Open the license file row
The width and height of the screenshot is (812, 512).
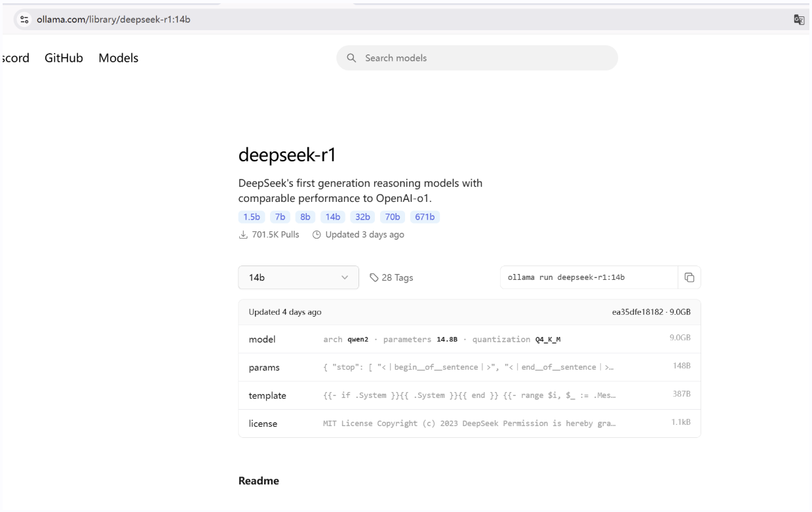pyautogui.click(x=469, y=423)
